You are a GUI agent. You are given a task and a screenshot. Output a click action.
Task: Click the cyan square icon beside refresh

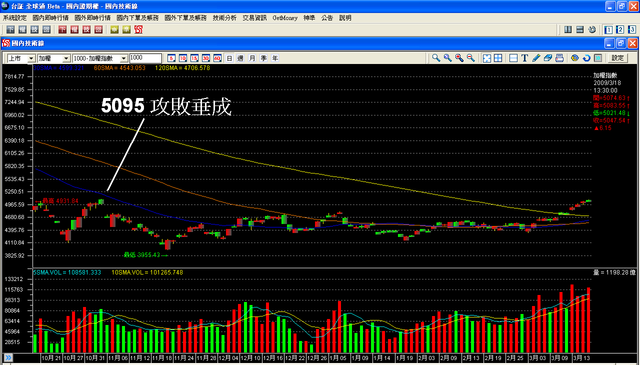tap(598, 58)
